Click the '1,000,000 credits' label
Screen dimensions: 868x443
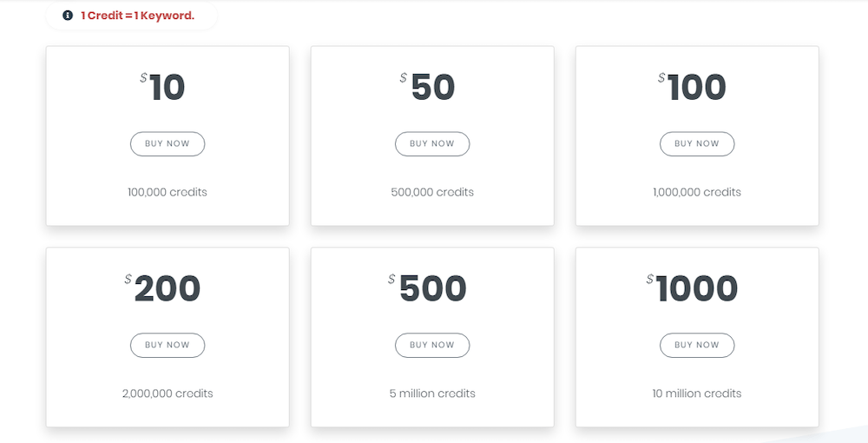coord(697,192)
